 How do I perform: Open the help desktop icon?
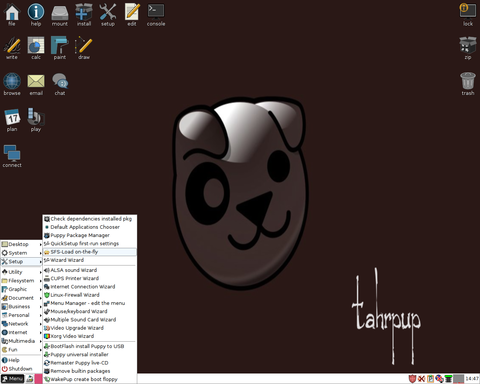pos(36,14)
